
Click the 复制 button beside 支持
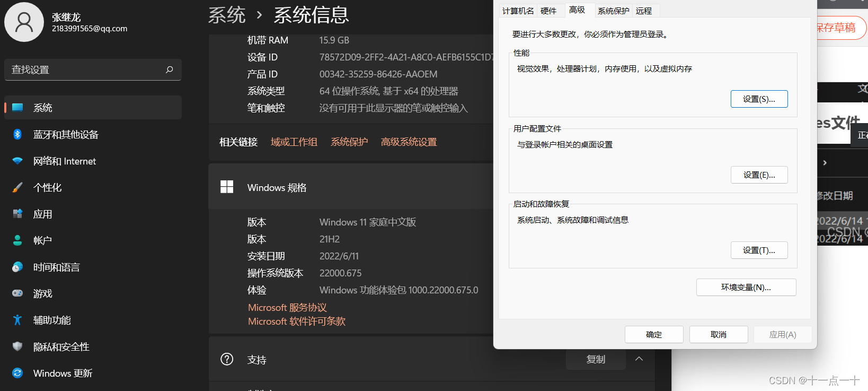(596, 359)
